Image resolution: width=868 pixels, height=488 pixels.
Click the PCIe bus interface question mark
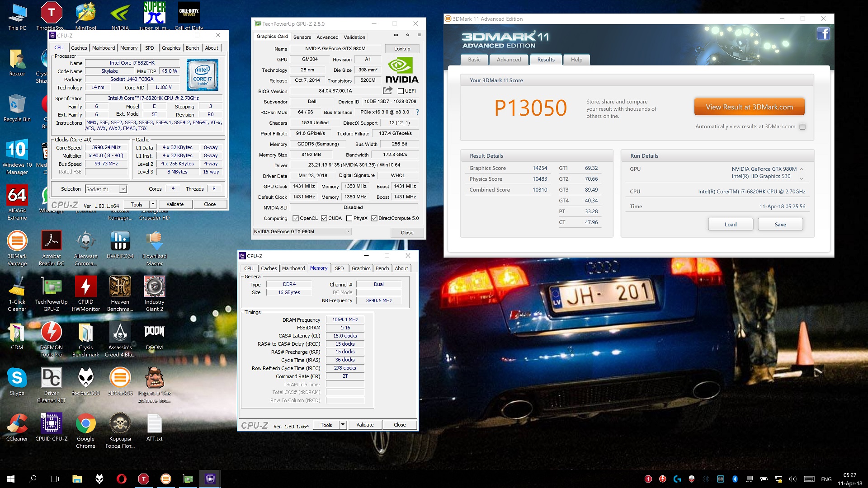click(417, 112)
